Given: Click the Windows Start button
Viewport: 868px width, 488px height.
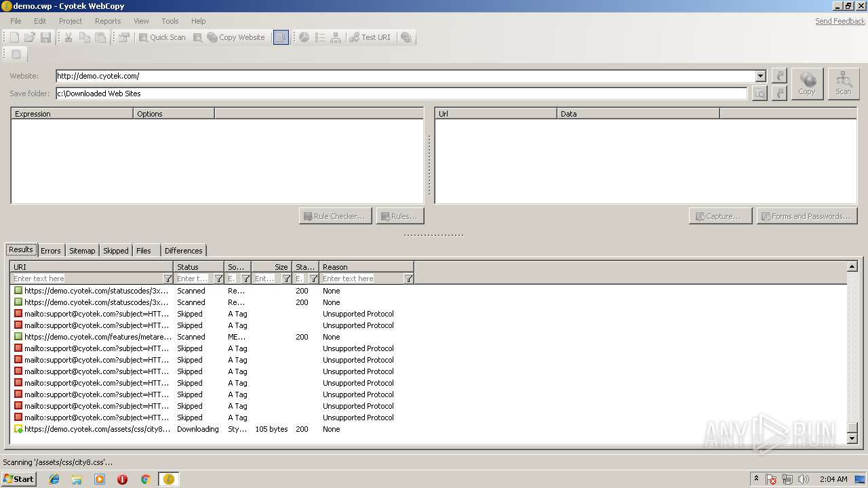Looking at the screenshot, I should 18,479.
